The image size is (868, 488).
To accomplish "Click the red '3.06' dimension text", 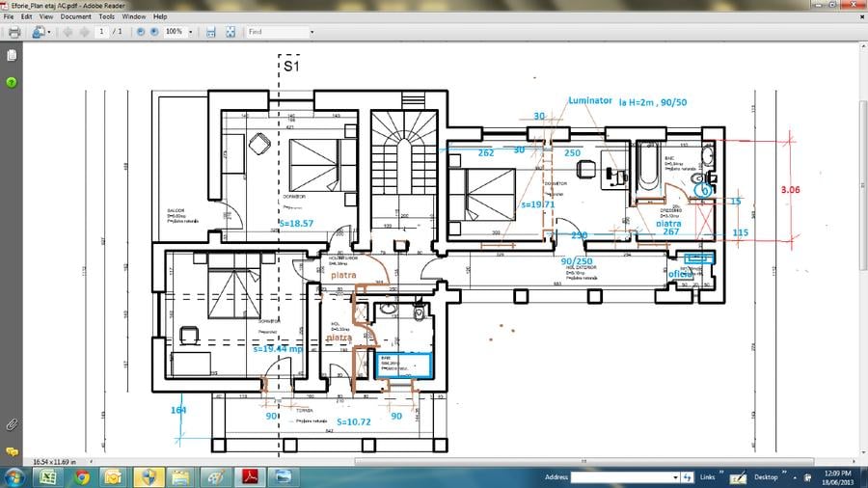I will pyautogui.click(x=791, y=190).
